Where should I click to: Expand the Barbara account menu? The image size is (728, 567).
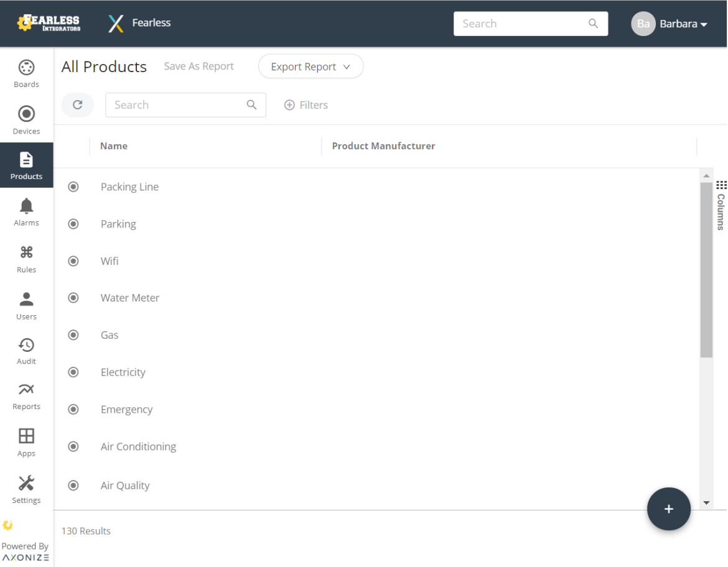coord(683,24)
